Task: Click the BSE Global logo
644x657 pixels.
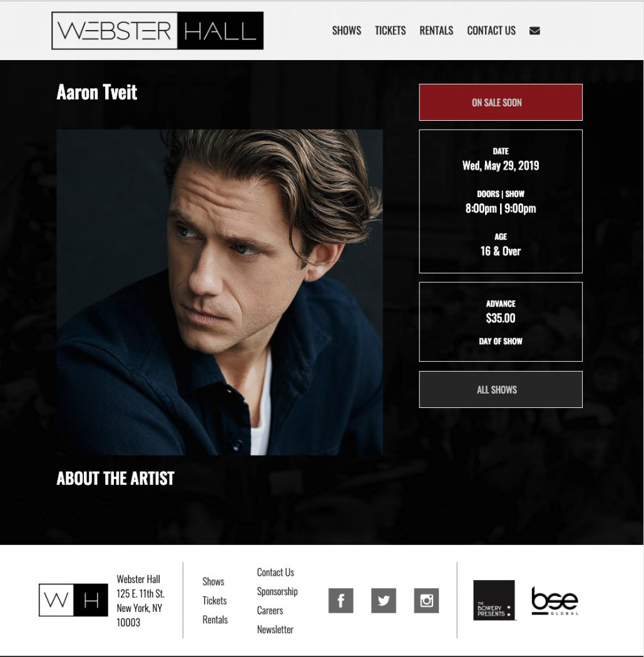Action: (x=555, y=601)
